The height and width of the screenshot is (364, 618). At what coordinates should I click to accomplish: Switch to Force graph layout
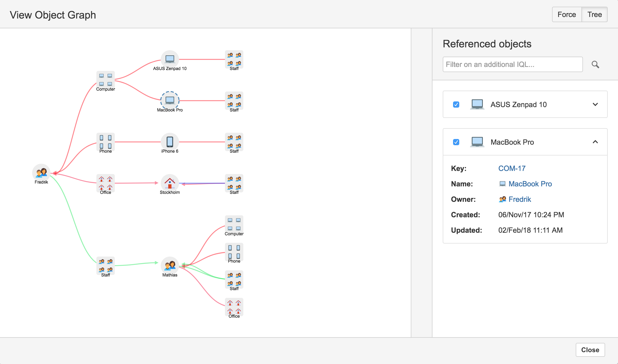click(x=567, y=15)
